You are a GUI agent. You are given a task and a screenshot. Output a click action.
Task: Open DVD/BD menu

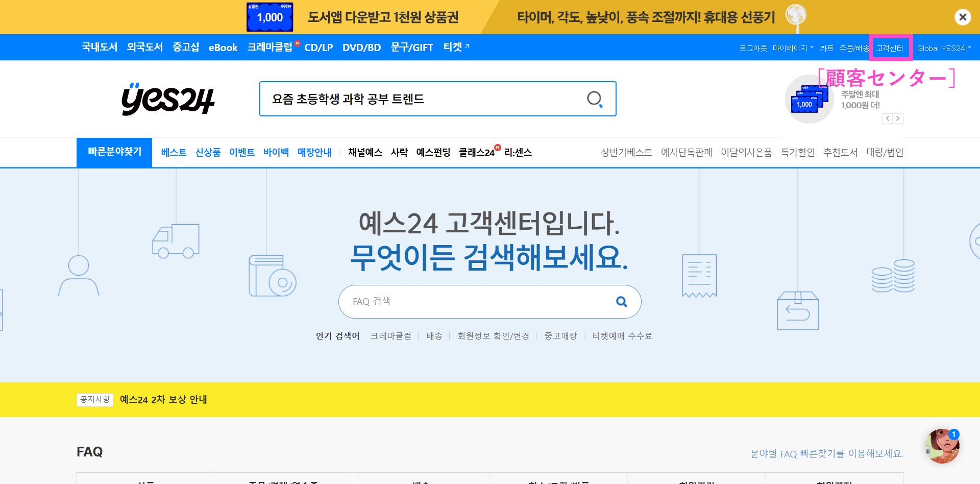point(361,47)
